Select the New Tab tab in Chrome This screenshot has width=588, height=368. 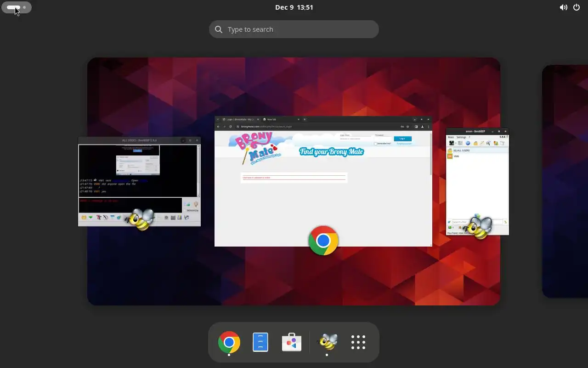[x=281, y=119]
